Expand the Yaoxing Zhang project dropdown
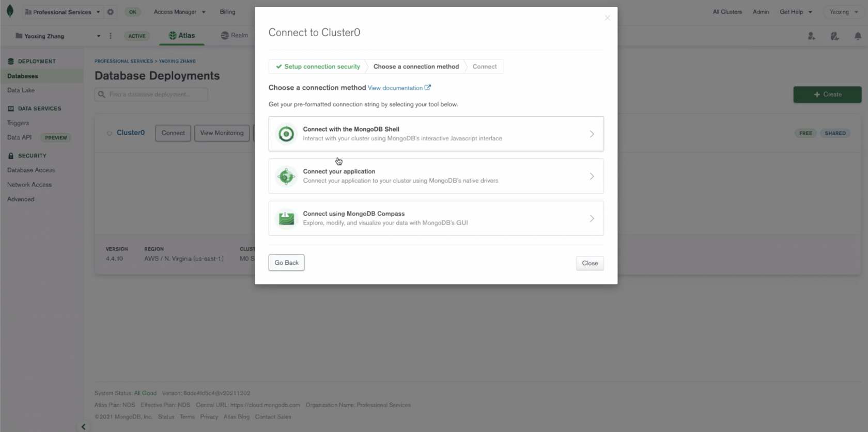This screenshot has height=432, width=868. (x=57, y=36)
